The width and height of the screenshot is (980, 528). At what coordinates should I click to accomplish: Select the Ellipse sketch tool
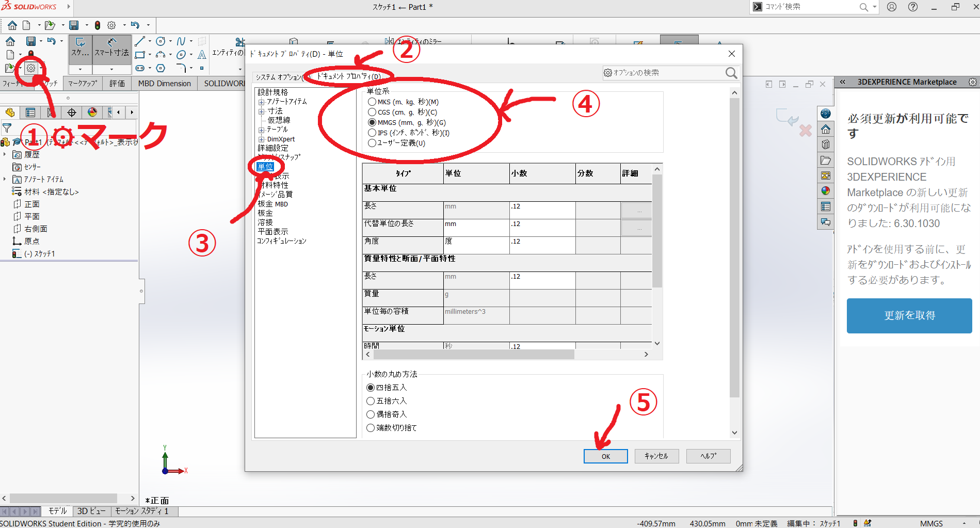pos(181,55)
